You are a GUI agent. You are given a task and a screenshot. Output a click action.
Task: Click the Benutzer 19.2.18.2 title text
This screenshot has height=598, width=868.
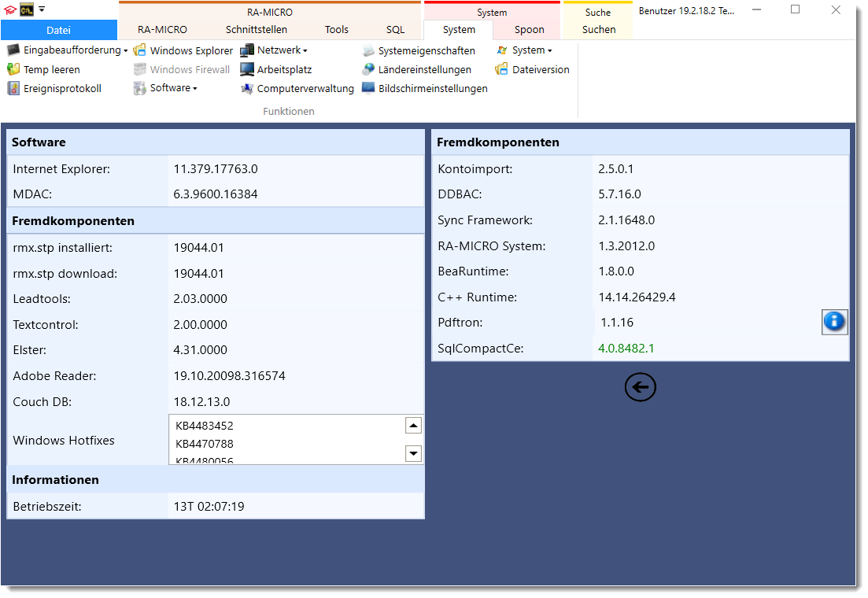[686, 11]
